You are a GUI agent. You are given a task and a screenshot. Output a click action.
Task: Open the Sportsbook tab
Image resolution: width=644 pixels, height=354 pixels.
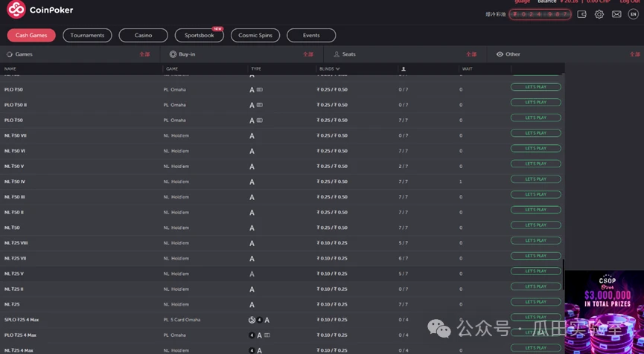(x=199, y=36)
